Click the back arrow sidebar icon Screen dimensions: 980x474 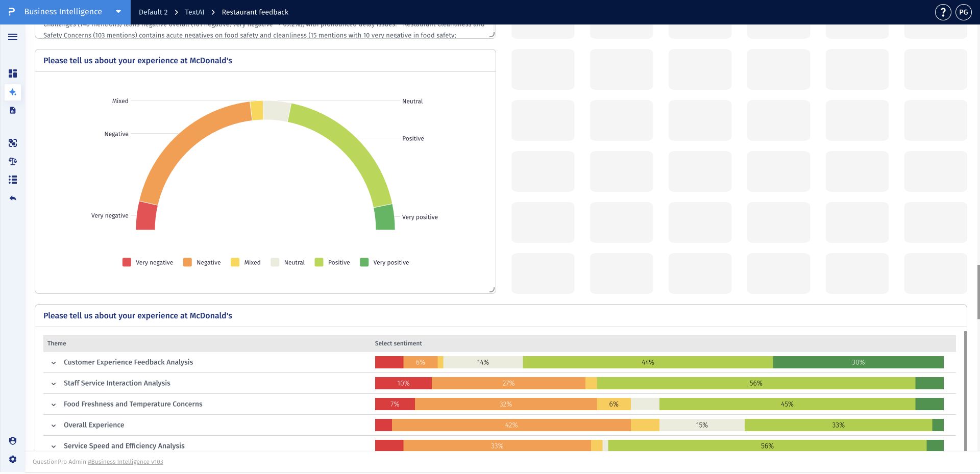[13, 198]
